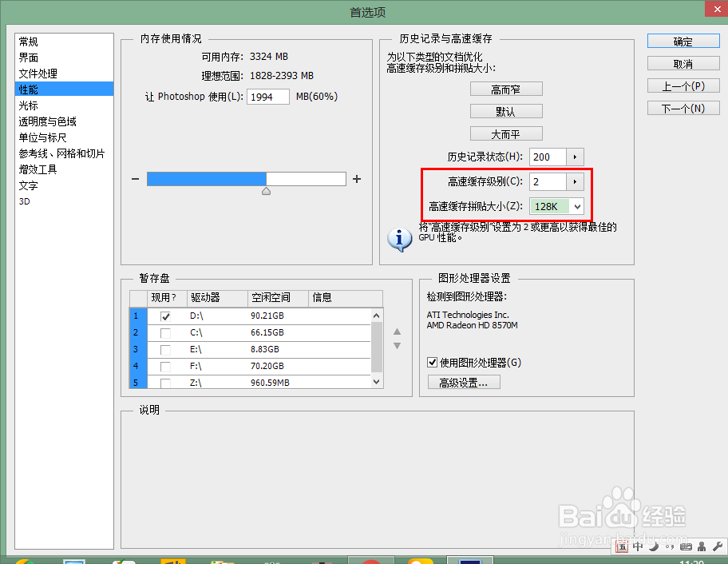Click the user icon in IME bar
This screenshot has height=564, width=728.
click(702, 546)
